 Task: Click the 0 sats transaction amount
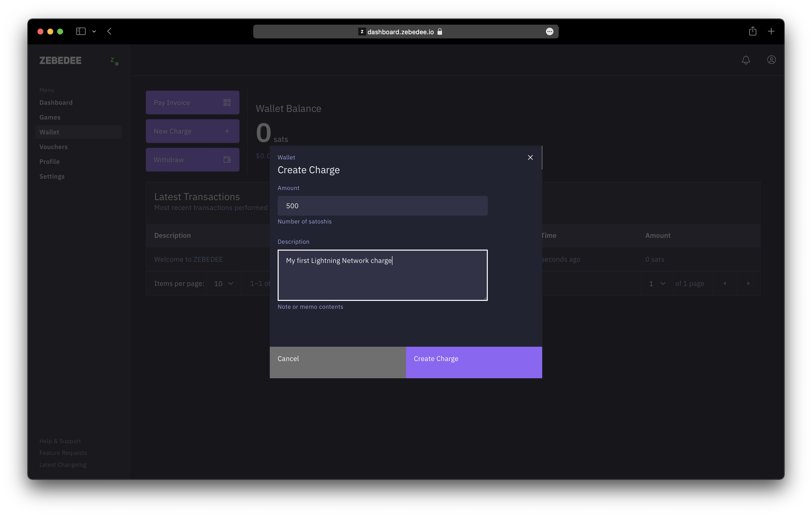click(x=655, y=259)
